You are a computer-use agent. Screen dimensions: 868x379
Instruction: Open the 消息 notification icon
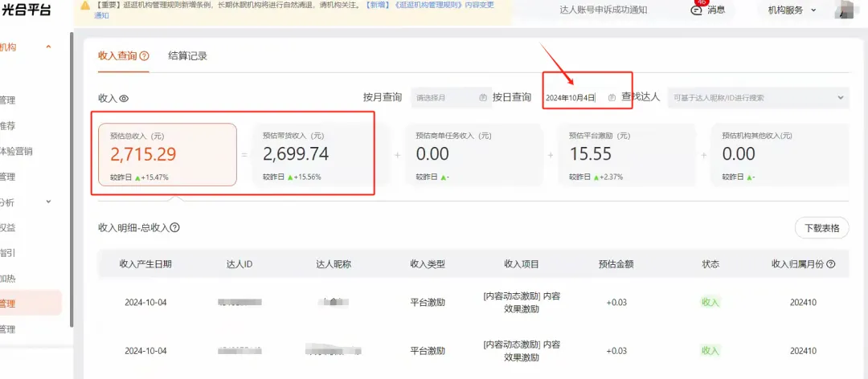(697, 10)
